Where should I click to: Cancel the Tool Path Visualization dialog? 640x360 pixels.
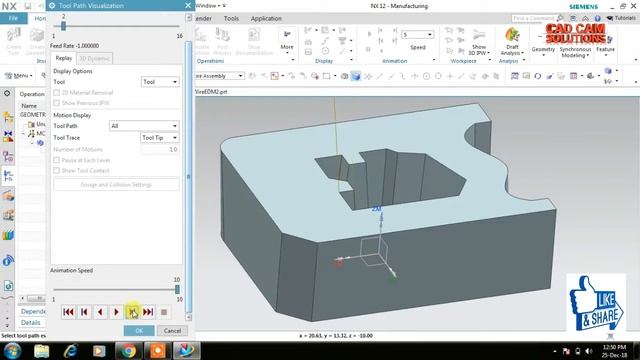(172, 331)
